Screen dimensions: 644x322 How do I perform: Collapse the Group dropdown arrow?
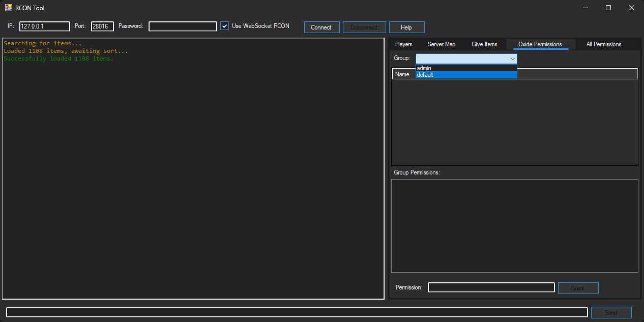(512, 59)
